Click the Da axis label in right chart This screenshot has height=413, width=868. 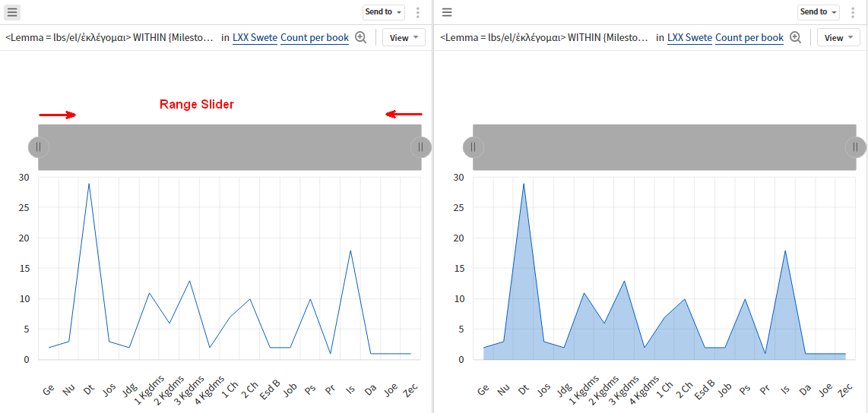[805, 389]
